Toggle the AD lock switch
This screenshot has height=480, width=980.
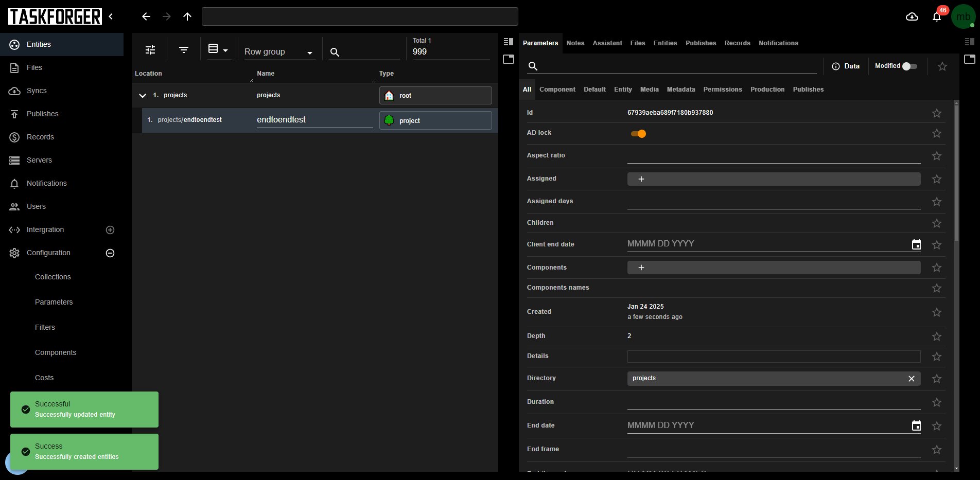(638, 134)
